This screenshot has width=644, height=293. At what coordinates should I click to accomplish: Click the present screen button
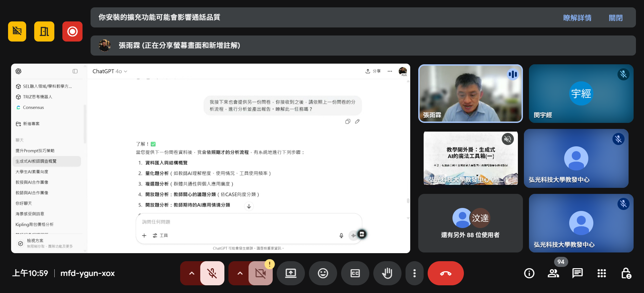291,273
